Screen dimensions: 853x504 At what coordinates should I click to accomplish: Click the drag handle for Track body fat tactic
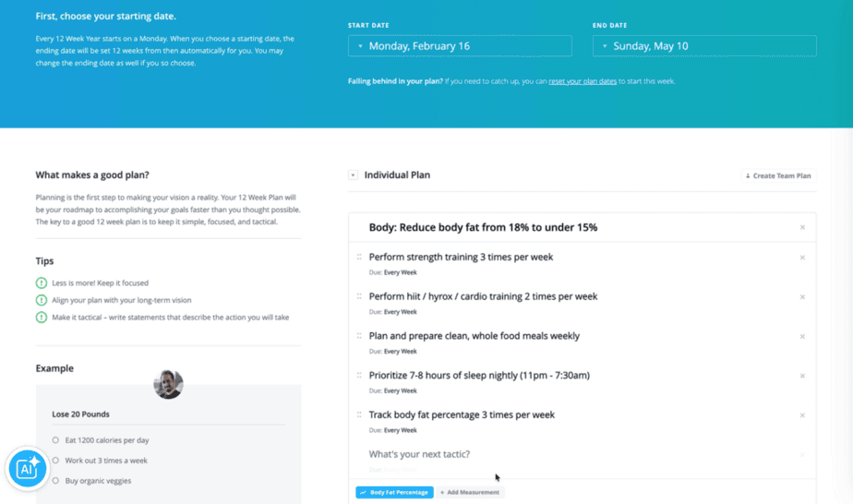point(359,414)
